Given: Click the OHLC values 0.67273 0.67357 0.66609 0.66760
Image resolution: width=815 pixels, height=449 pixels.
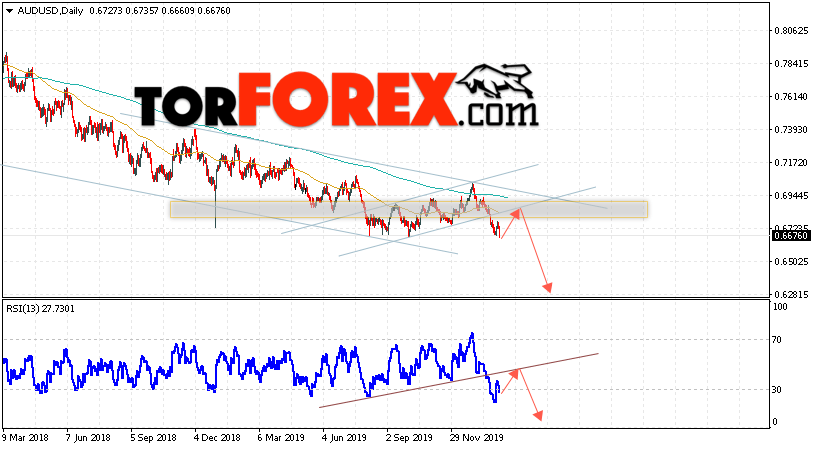Looking at the screenshot, I should (x=160, y=11).
